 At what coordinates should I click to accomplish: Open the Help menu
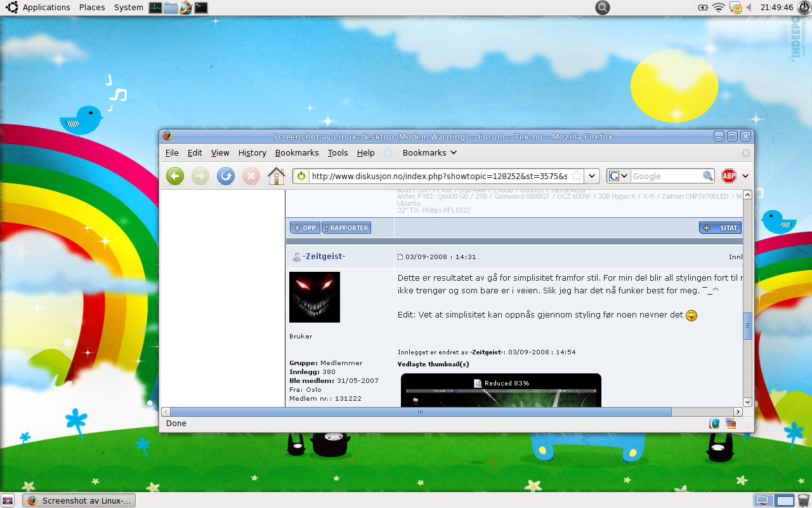tap(365, 152)
